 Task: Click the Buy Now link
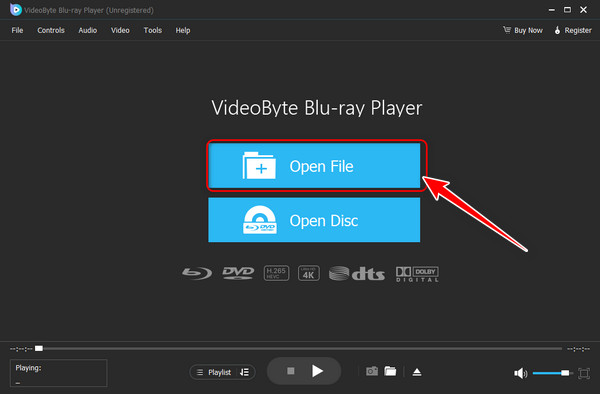coord(523,30)
